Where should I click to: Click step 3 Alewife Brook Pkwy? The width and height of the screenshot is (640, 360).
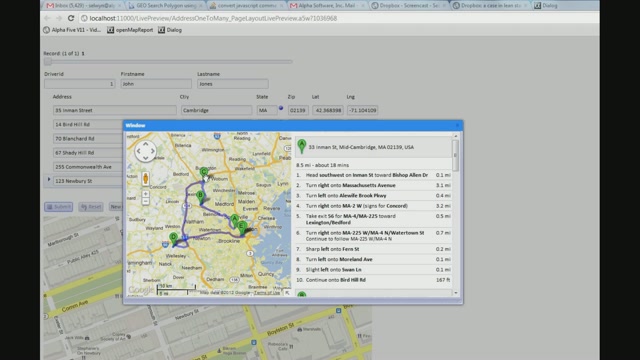tap(373, 196)
